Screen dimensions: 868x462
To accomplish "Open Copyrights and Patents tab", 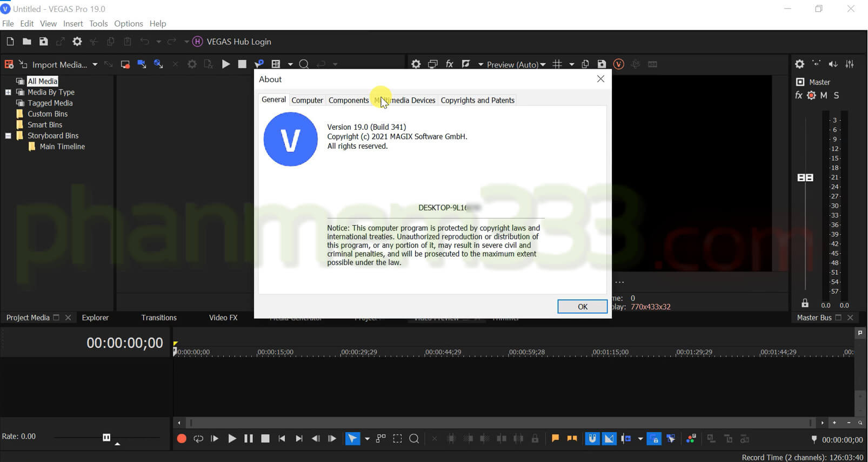I will [x=477, y=100].
